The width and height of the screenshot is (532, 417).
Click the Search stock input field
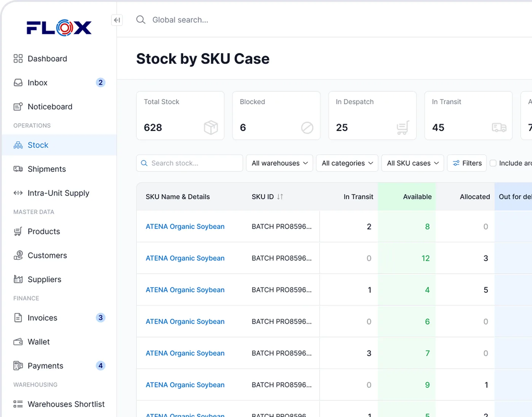(x=189, y=163)
